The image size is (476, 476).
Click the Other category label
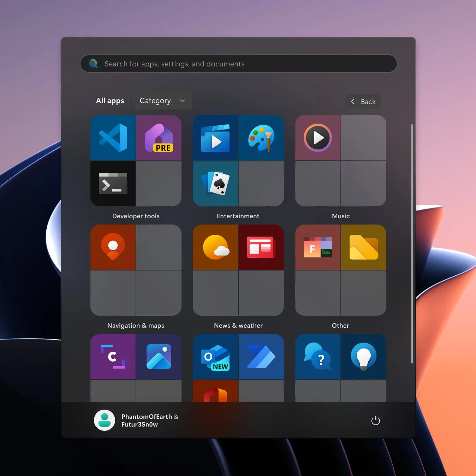click(340, 326)
